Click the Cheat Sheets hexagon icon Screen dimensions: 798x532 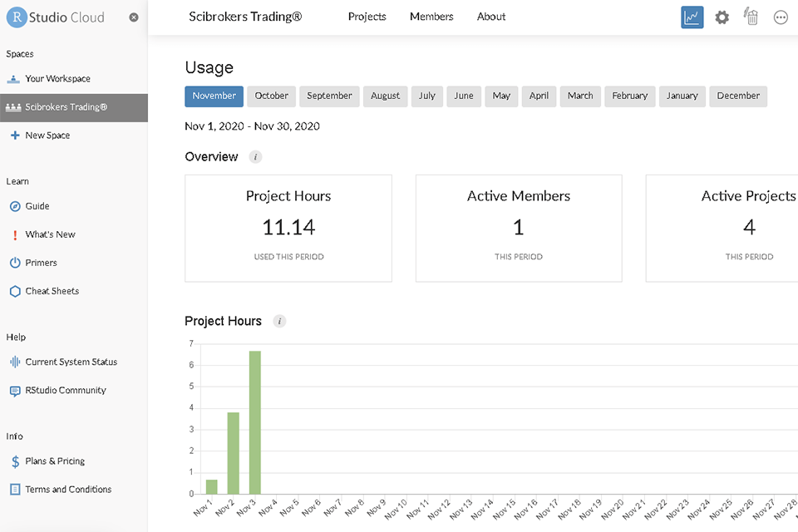[15, 291]
